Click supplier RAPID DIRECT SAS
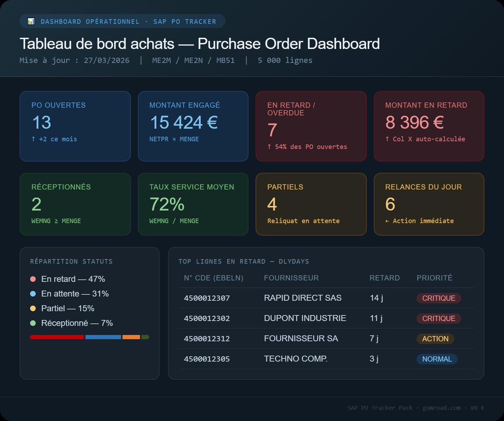This screenshot has height=421, width=504. [302, 298]
